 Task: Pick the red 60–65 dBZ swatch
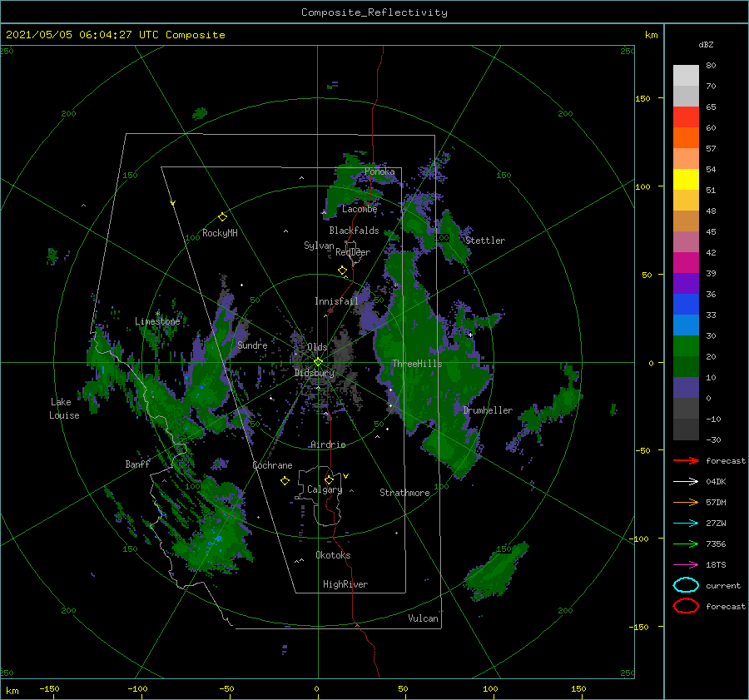(686, 117)
